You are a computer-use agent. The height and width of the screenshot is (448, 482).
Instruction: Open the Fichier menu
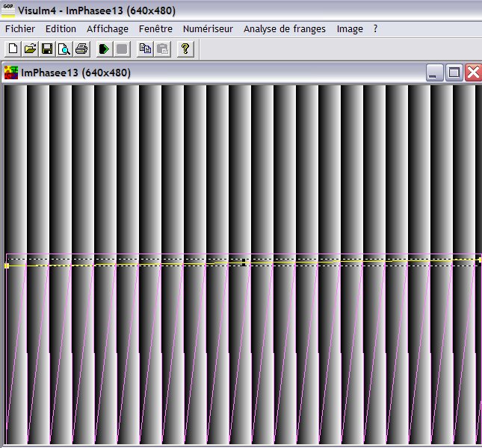pyautogui.click(x=20, y=29)
